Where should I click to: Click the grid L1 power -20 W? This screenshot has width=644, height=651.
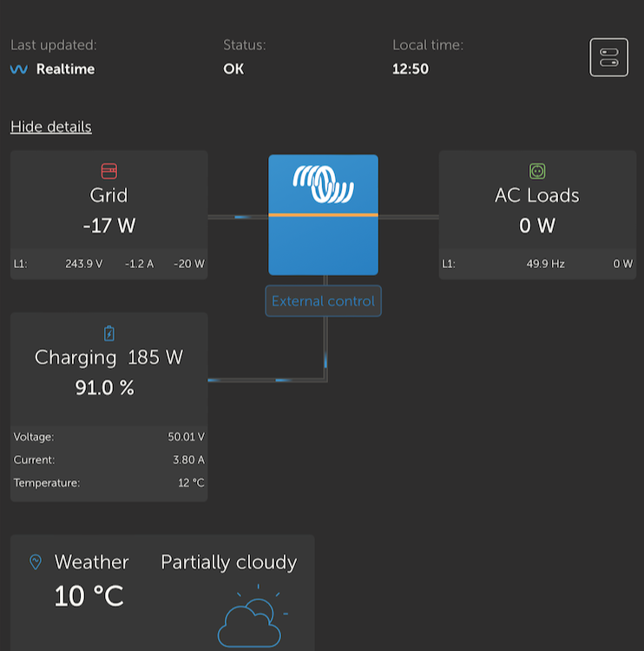coord(189,264)
